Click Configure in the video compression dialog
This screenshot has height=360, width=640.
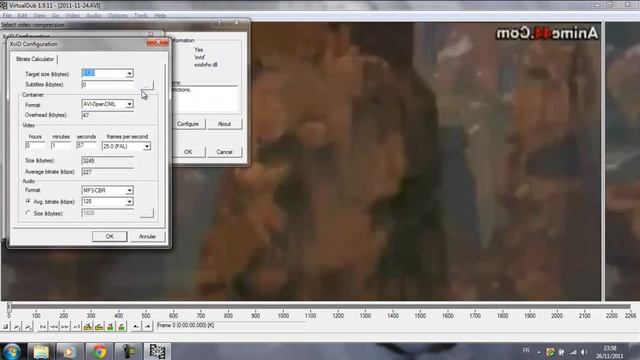pos(188,124)
